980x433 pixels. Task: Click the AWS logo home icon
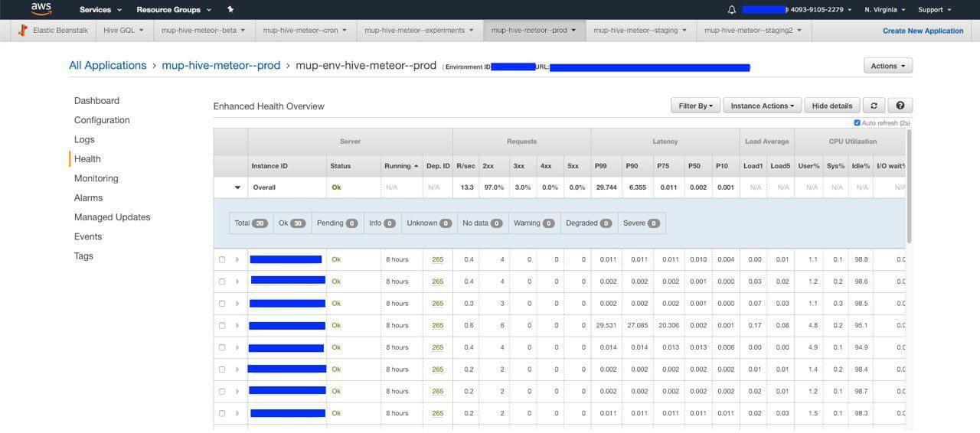tap(41, 9)
